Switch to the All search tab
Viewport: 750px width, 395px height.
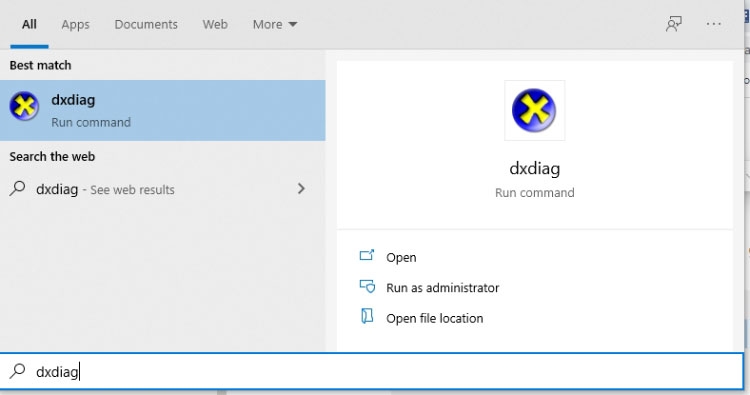[29, 24]
